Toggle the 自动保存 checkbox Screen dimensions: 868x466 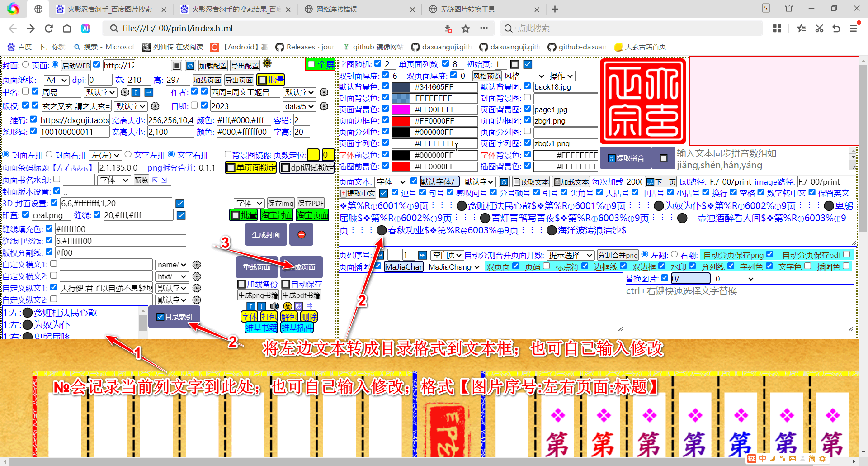click(286, 284)
